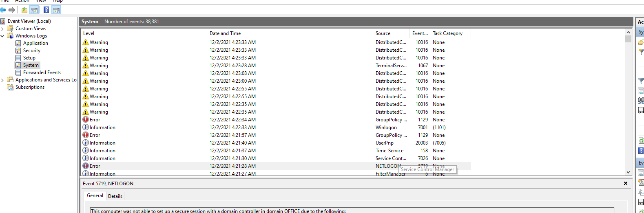Open the Security log in the tree
The height and width of the screenshot is (213, 644).
[x=31, y=51]
